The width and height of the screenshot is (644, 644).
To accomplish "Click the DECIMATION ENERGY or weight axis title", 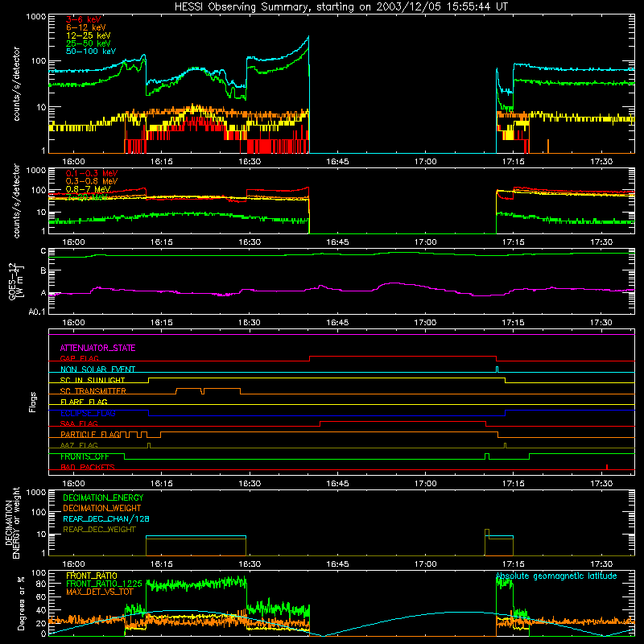I will 13,522.
